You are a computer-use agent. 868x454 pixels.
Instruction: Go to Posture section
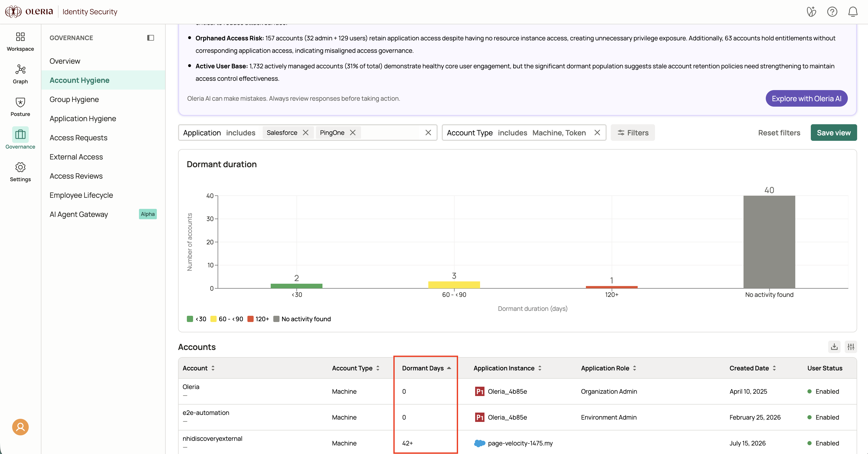click(20, 107)
